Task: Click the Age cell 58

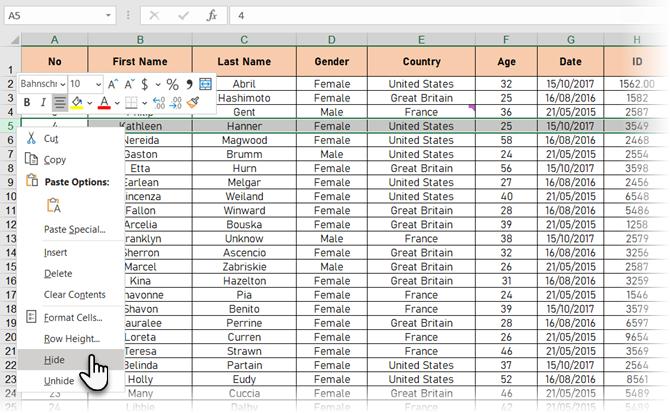Action: coord(506,140)
